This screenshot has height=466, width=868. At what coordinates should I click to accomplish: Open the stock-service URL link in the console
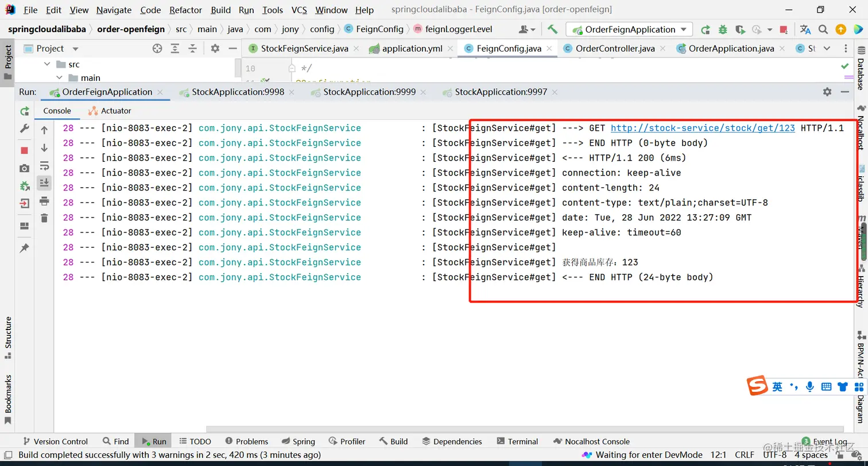[703, 128]
